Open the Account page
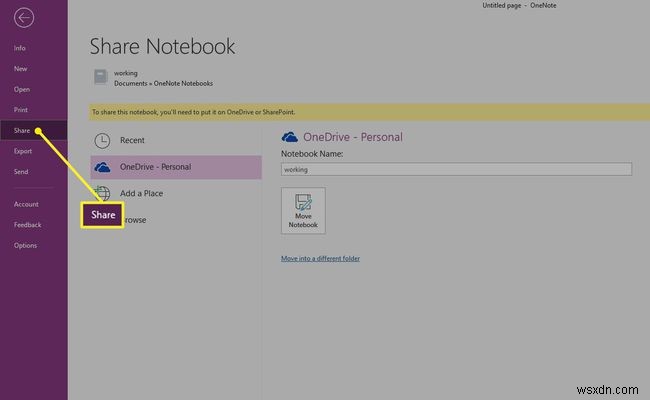 (26, 204)
